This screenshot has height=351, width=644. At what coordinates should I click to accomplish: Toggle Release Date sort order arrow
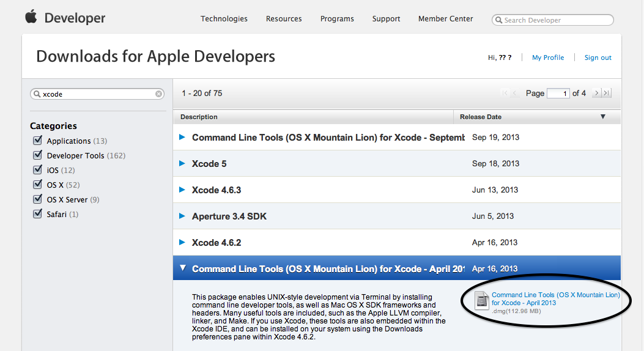point(603,117)
